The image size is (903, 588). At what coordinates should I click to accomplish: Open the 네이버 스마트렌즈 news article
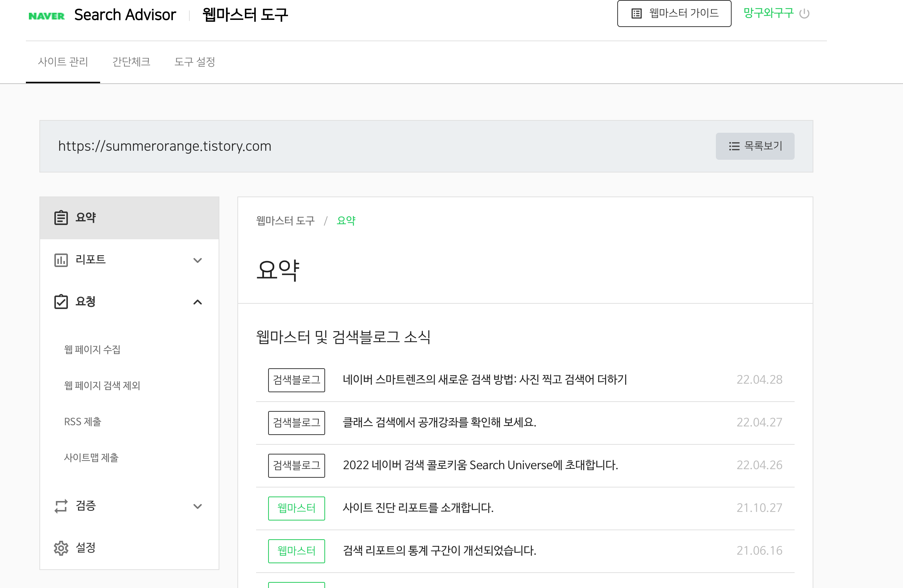click(x=485, y=380)
